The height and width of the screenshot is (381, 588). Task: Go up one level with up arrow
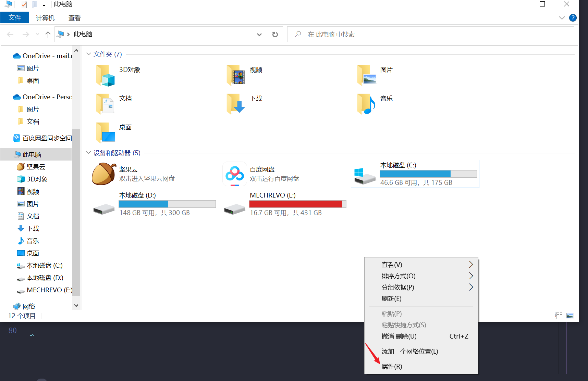pos(48,35)
